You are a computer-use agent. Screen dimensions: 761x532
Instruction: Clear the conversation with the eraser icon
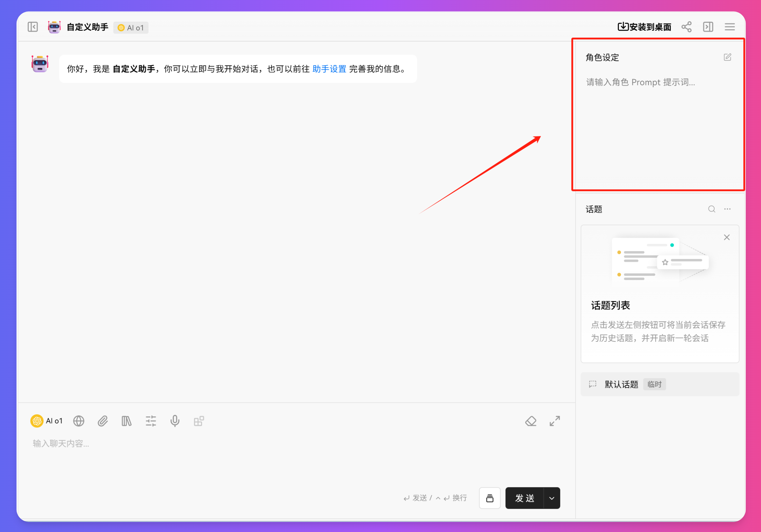click(x=531, y=421)
